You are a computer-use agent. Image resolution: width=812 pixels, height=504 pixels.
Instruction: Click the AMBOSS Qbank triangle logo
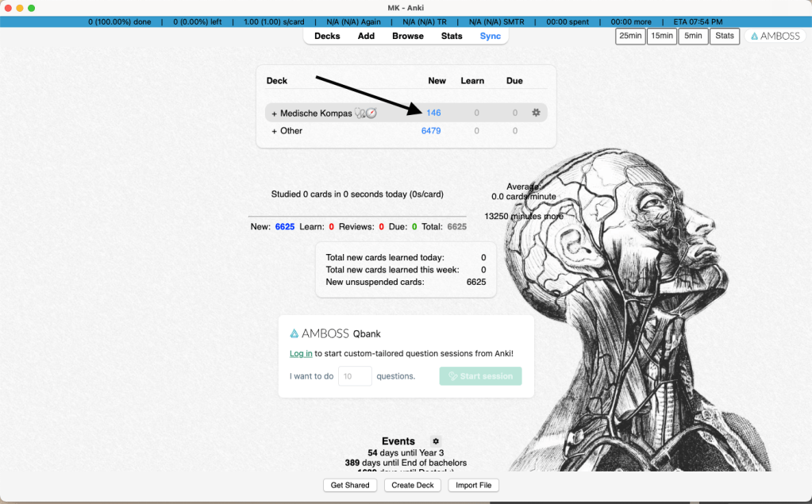[x=294, y=334]
